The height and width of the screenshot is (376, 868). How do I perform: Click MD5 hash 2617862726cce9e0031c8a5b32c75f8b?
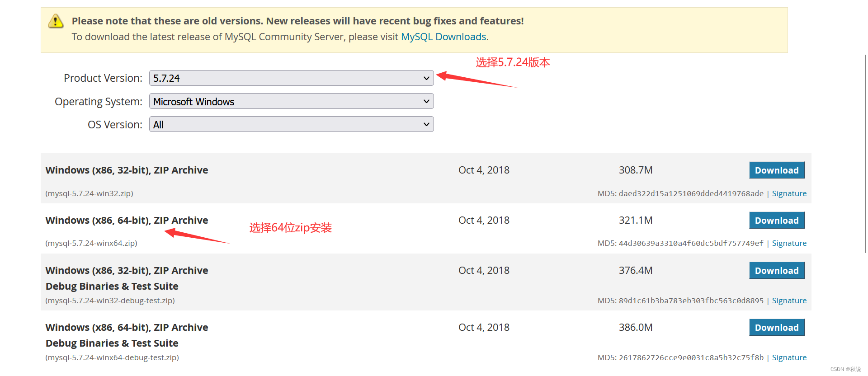tap(691, 357)
